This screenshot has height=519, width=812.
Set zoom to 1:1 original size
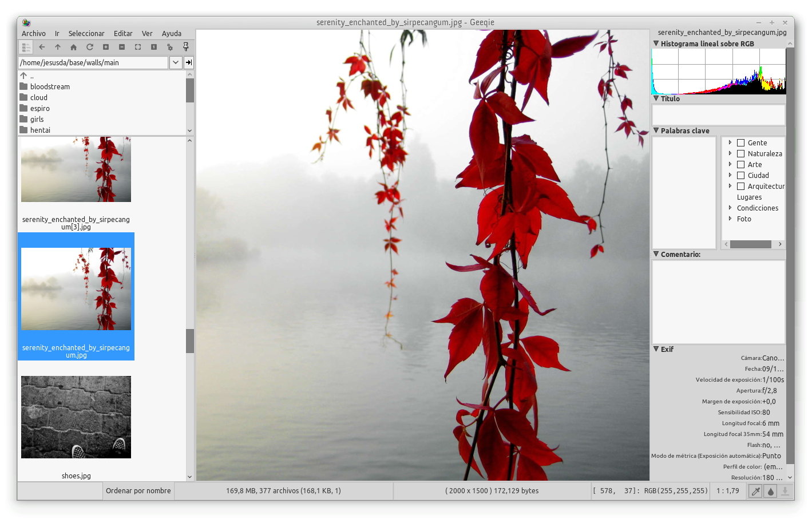click(154, 47)
